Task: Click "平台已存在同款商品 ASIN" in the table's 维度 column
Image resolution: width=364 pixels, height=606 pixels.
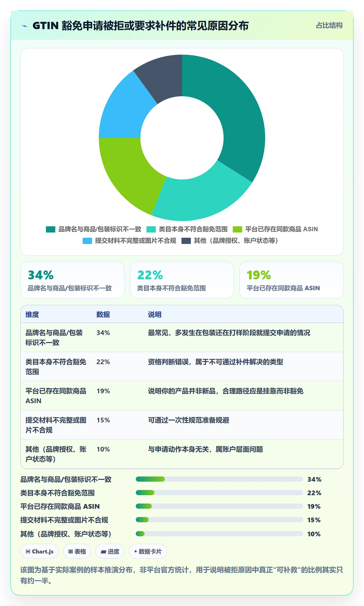Action: pyautogui.click(x=56, y=396)
